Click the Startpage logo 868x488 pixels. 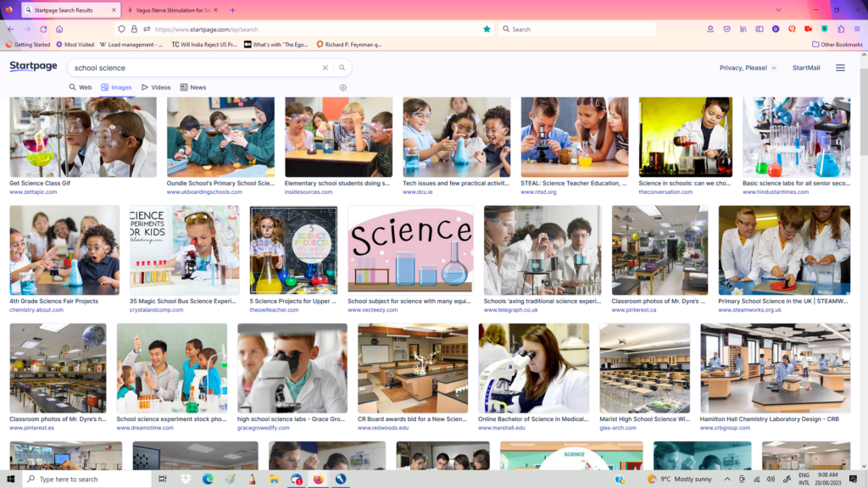(x=34, y=67)
